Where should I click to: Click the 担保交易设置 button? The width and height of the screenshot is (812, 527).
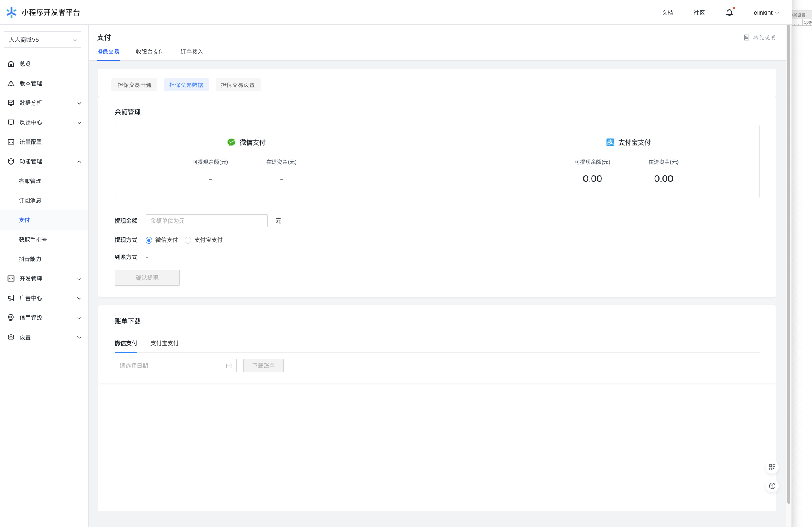238,85
